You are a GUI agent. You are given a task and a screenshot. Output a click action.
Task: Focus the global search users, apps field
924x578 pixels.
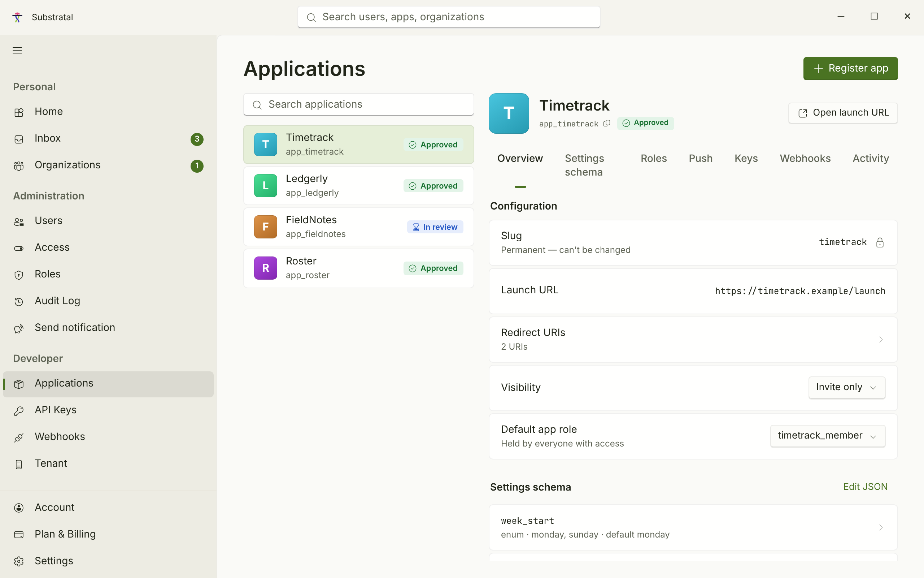click(x=449, y=17)
